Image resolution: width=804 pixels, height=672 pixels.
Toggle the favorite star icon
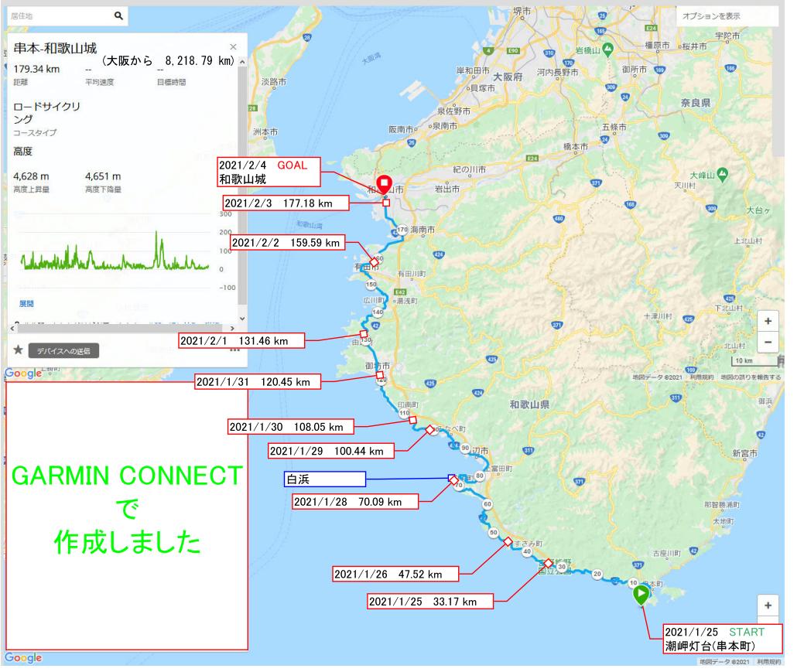tap(18, 350)
